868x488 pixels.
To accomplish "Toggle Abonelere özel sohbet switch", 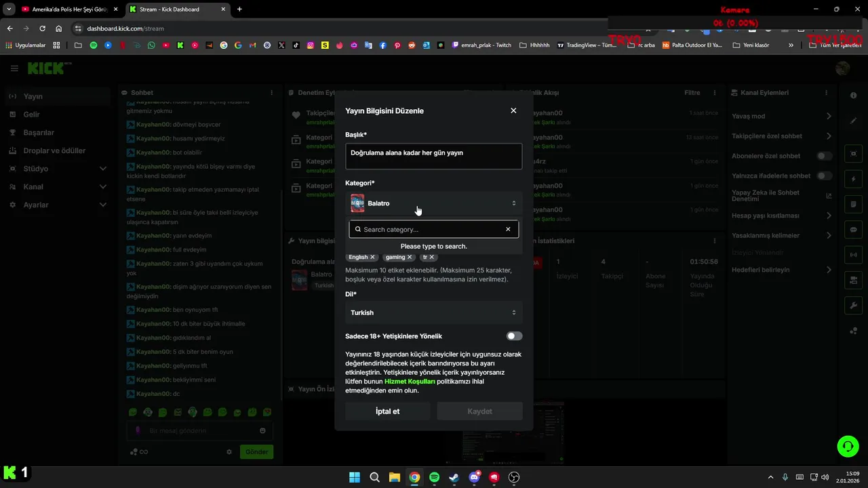I will [x=824, y=156].
